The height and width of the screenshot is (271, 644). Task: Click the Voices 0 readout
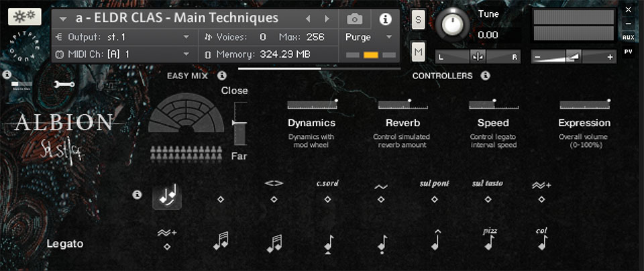tap(263, 38)
